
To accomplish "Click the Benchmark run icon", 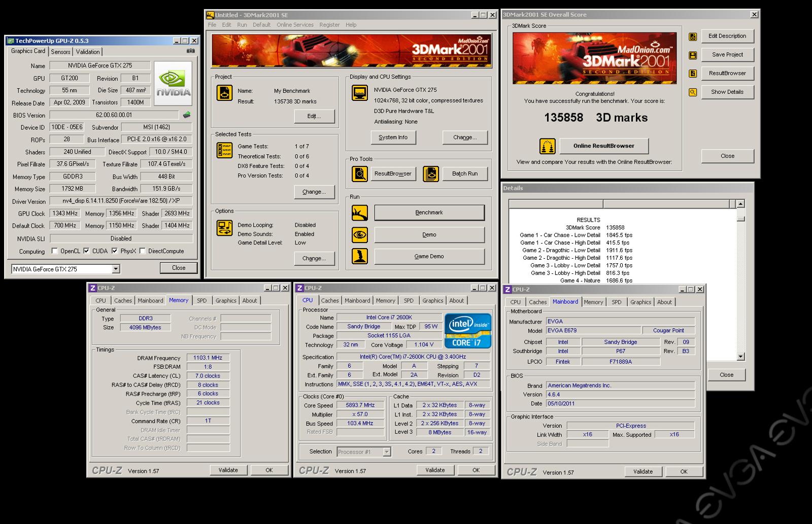I will [360, 213].
